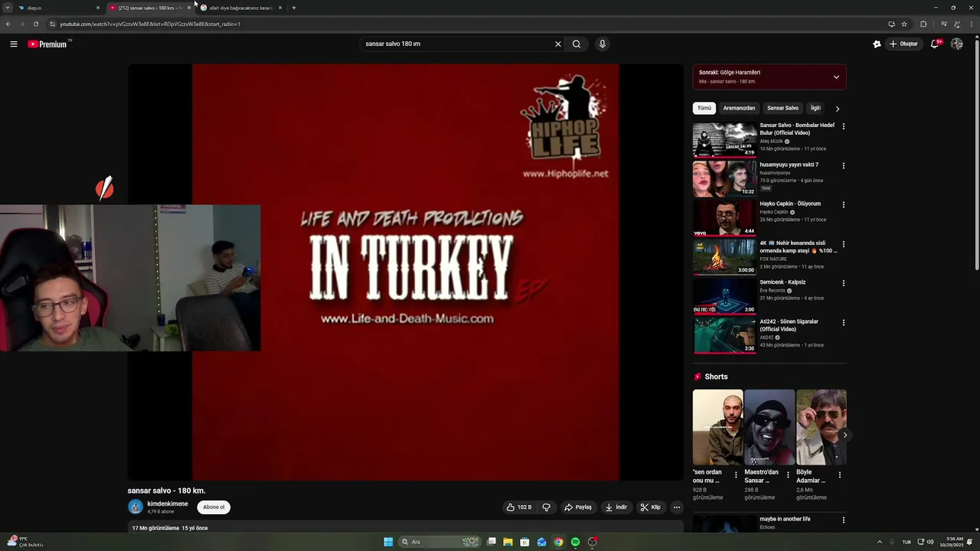
Task: Subscribe with the Abone ol button
Action: [214, 507]
